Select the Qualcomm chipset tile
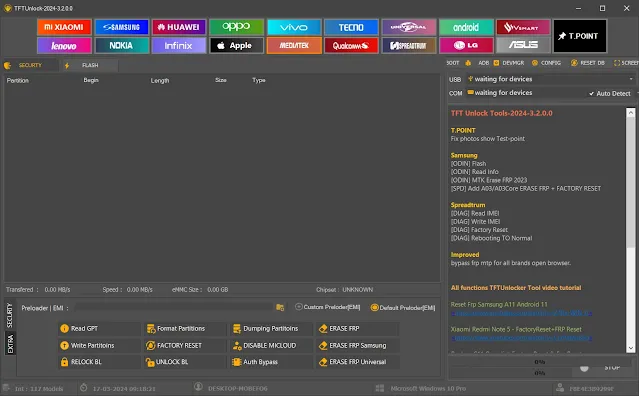The height and width of the screenshot is (396, 639). click(x=351, y=46)
